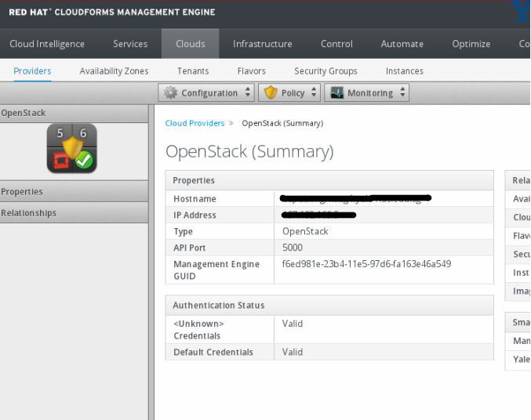The width and height of the screenshot is (531, 420).
Task: Click the redacted IP Address value
Action: tap(318, 215)
